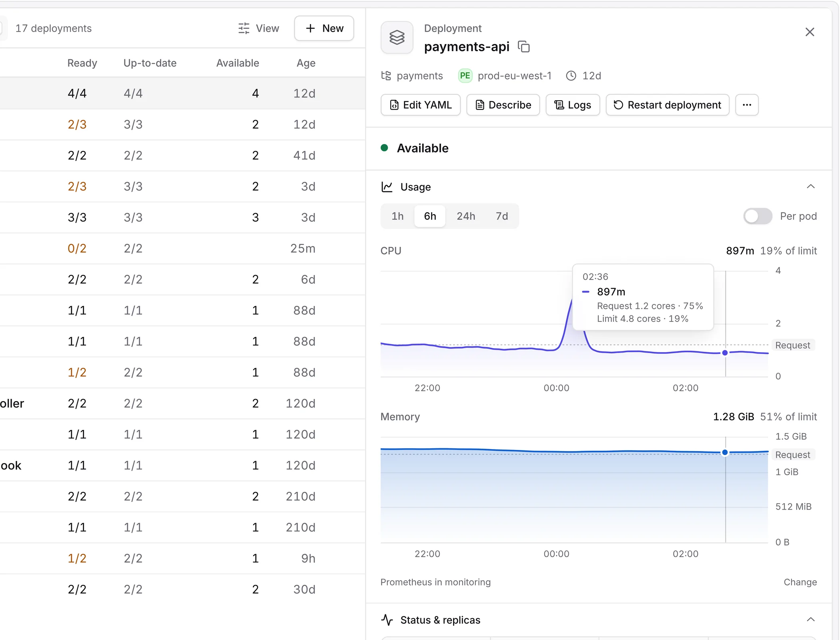Select the row with age 30d
Viewport: 840px width, 640px height.
click(182, 589)
